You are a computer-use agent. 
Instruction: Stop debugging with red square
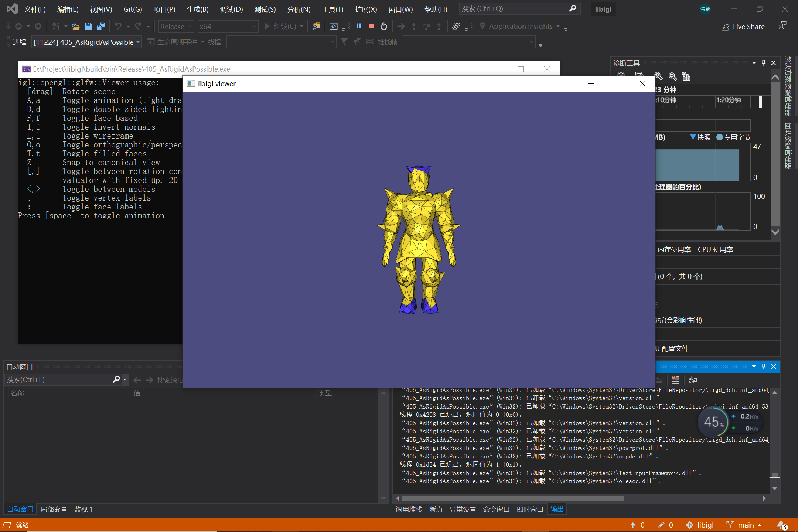click(x=371, y=26)
